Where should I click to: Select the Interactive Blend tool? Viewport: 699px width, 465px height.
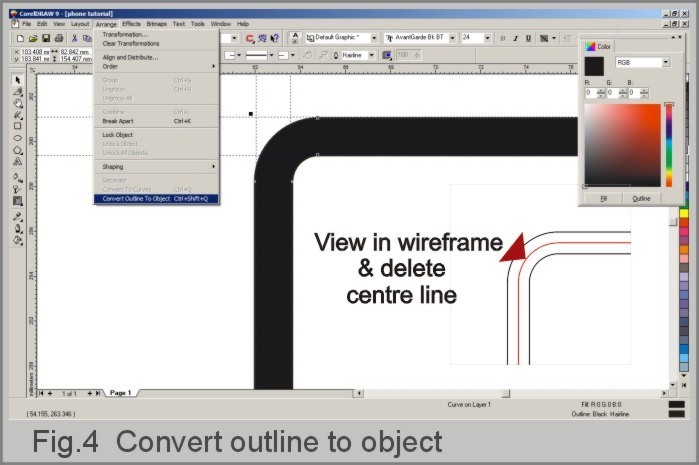coord(18,201)
